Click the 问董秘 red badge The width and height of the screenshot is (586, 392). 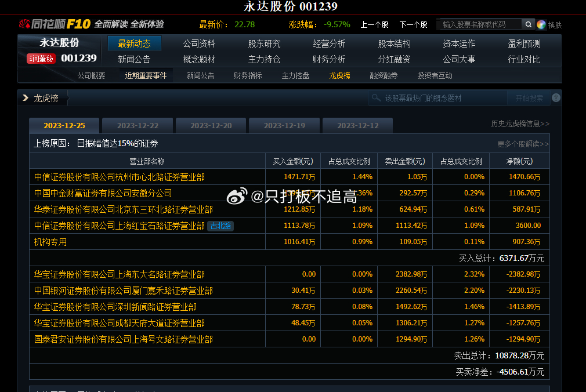pyautogui.click(x=41, y=59)
